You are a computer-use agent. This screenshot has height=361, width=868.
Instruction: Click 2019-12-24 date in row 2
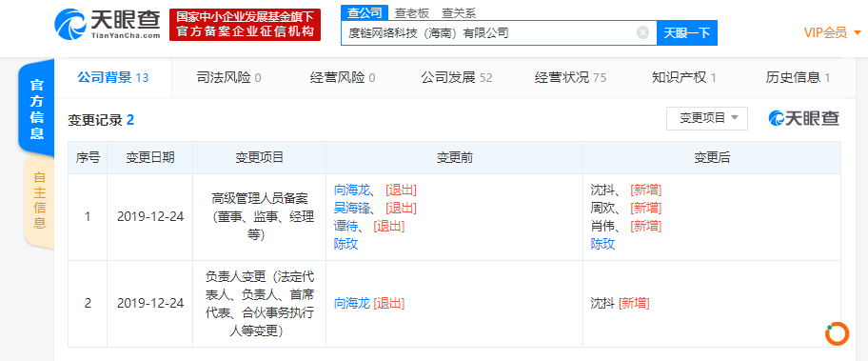point(150,304)
